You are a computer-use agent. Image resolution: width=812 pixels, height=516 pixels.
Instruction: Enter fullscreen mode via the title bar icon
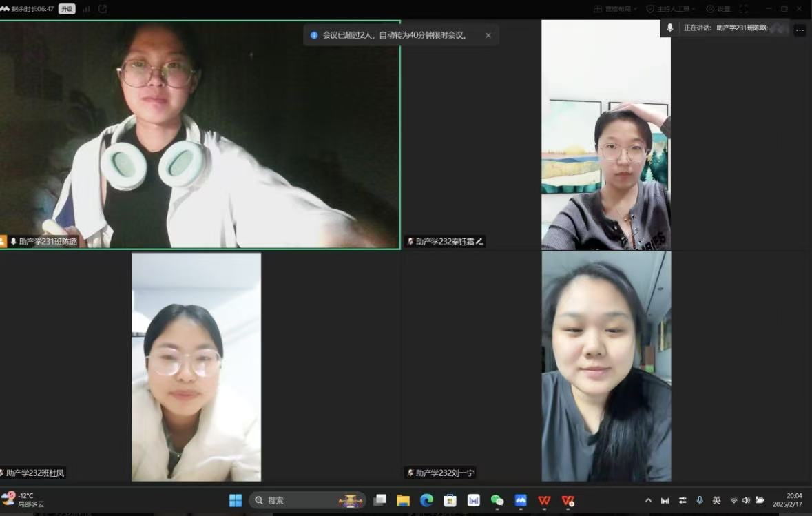click(743, 9)
